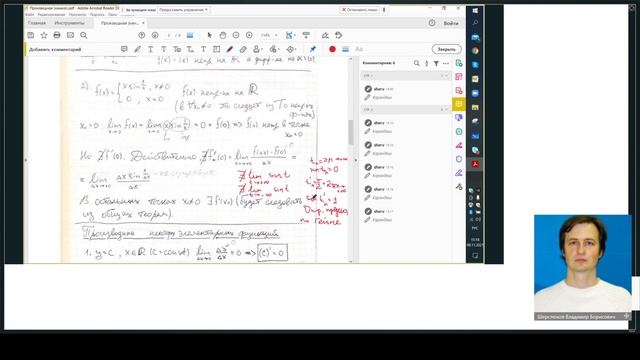
Task: Open the Предоставить управление dropdown
Action: click(183, 9)
